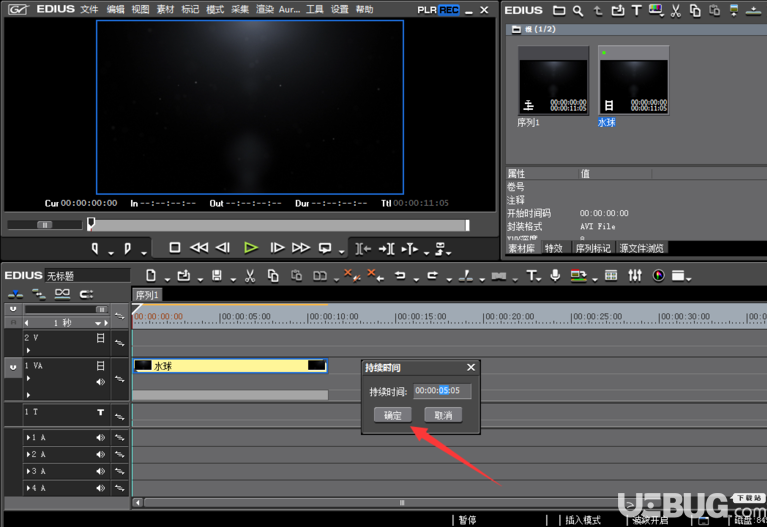Screen dimensions: 767x527
Task: Toggle 2 V track video visibility icon
Action: click(x=100, y=338)
